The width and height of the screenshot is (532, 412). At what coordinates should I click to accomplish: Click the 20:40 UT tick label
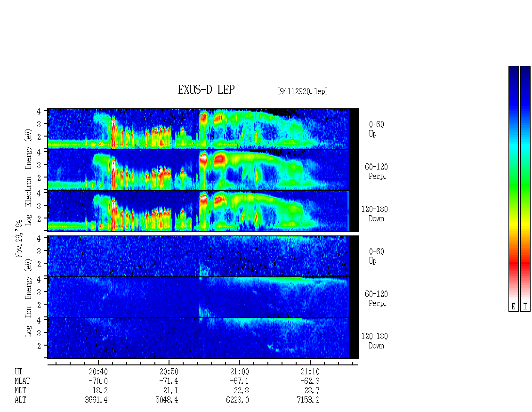[98, 372]
